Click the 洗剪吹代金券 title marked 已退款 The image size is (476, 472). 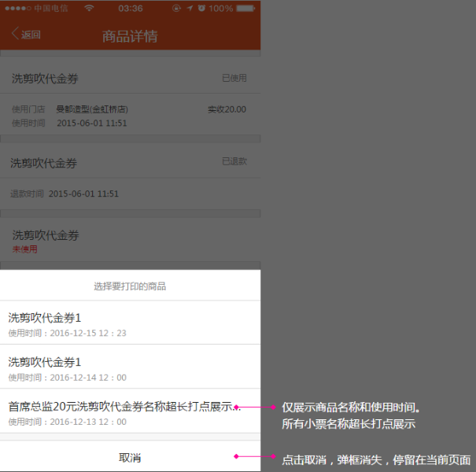[x=43, y=163]
